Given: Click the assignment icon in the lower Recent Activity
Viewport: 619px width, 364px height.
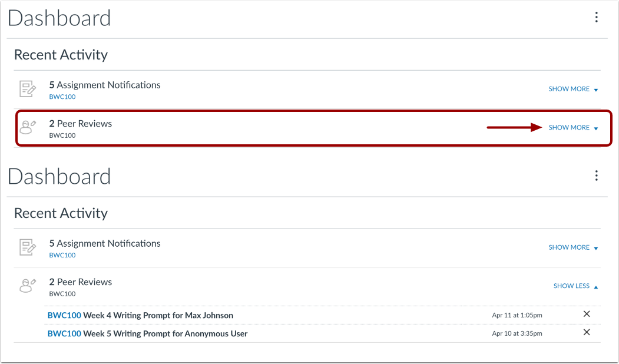Looking at the screenshot, I should tap(27, 247).
